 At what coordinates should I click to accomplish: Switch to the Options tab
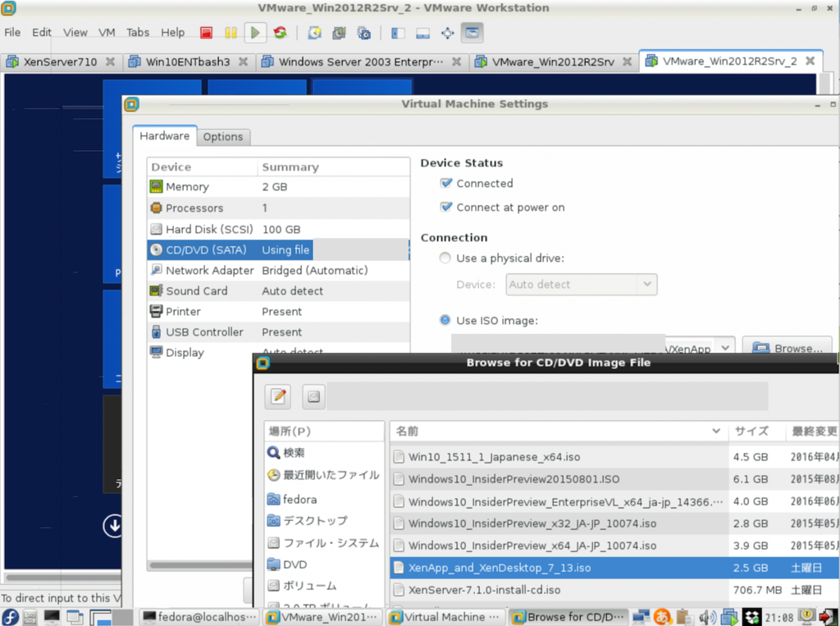tap(223, 137)
